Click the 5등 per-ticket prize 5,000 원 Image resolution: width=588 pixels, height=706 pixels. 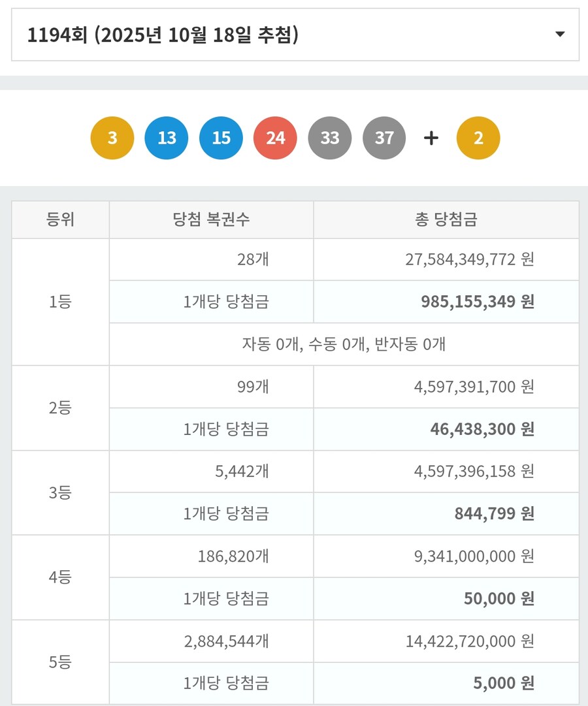pos(504,683)
